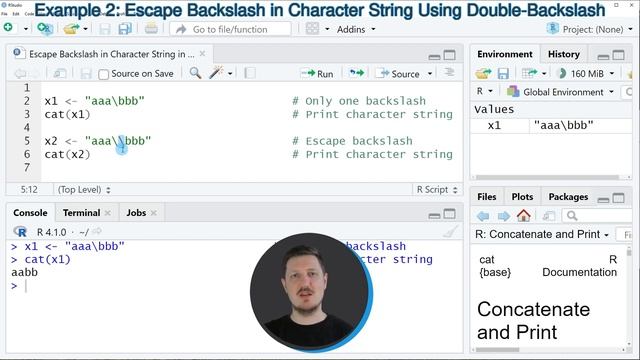Open the New File dropdown arrow

(26, 29)
